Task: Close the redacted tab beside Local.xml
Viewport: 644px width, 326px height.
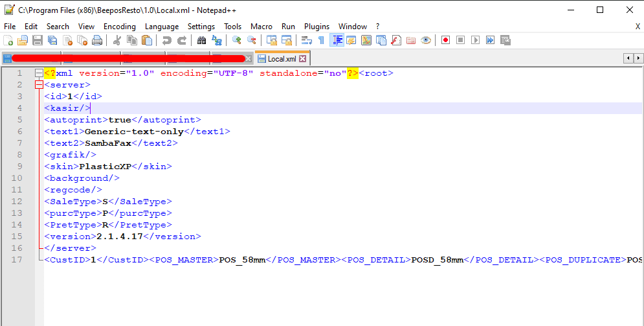Action: [248, 59]
